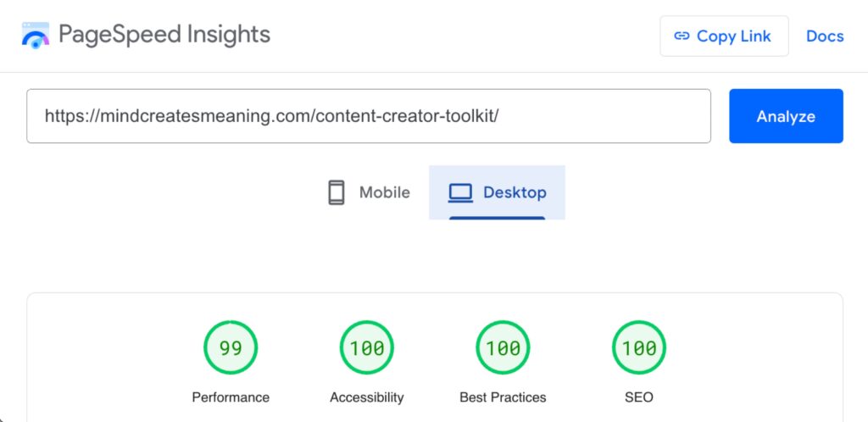The image size is (868, 422).
Task: Focus the URL input field
Action: click(x=369, y=116)
